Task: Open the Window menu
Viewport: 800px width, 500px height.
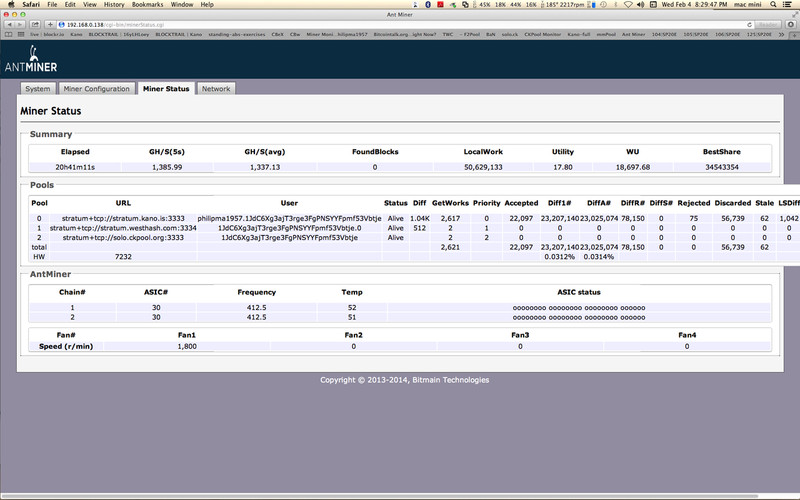Action: [182, 4]
